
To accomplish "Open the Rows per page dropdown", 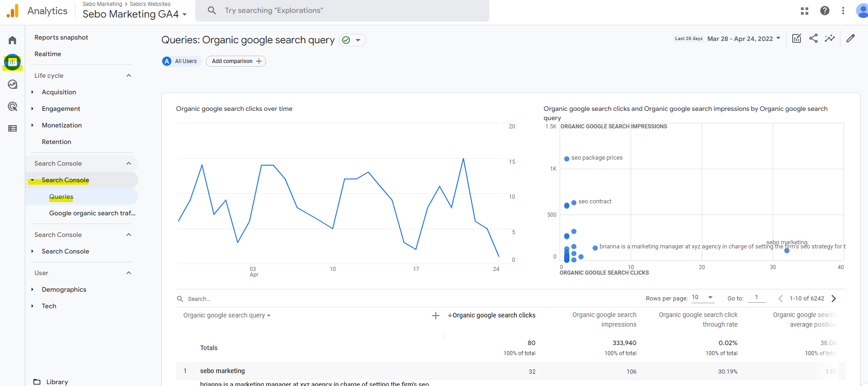I will coord(703,298).
